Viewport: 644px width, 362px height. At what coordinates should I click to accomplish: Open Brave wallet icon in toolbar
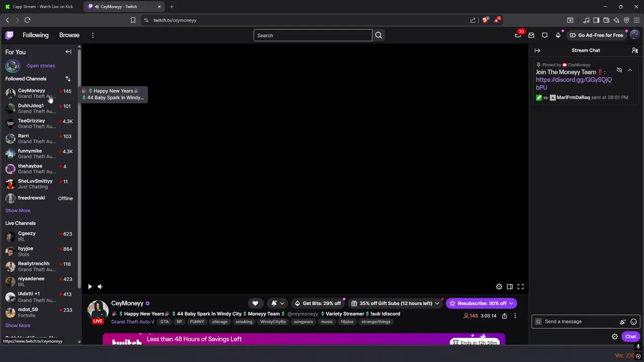[606, 20]
